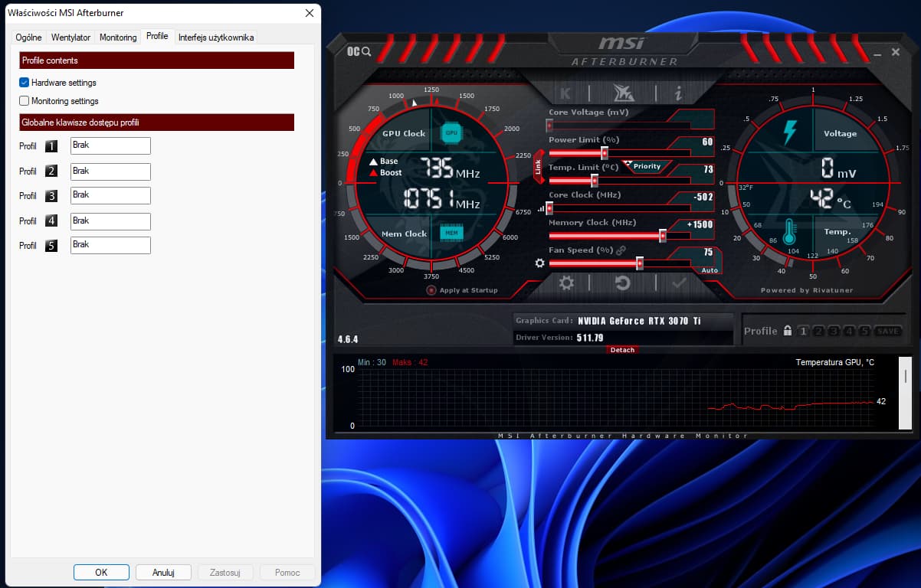The width and height of the screenshot is (921, 588).
Task: Click the Anuluj button
Action: (163, 572)
